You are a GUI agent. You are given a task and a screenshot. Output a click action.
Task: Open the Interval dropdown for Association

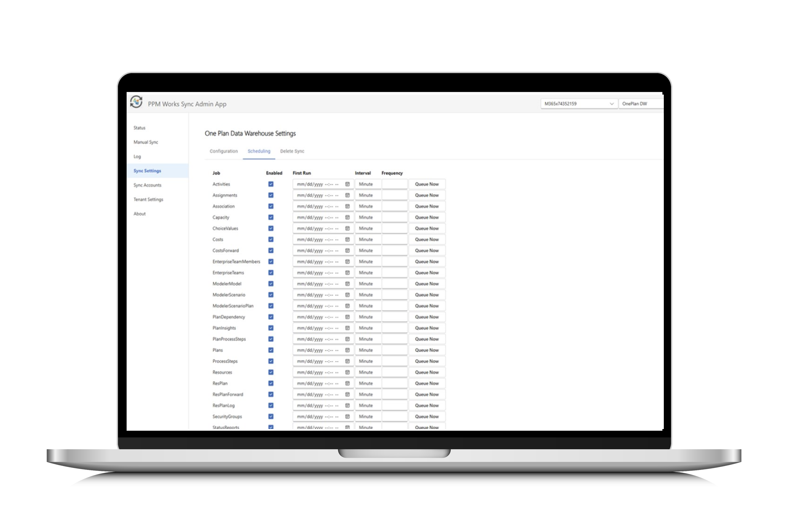[368, 206]
